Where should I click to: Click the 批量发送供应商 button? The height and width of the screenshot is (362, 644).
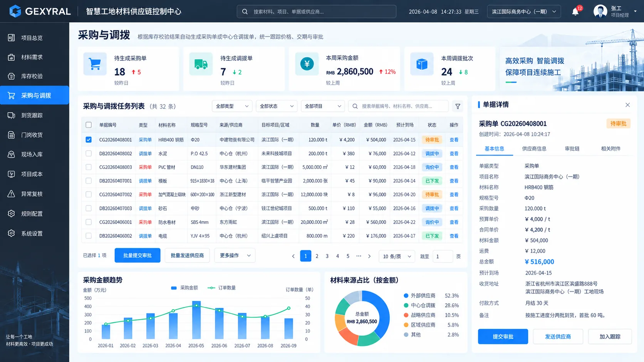[187, 255]
